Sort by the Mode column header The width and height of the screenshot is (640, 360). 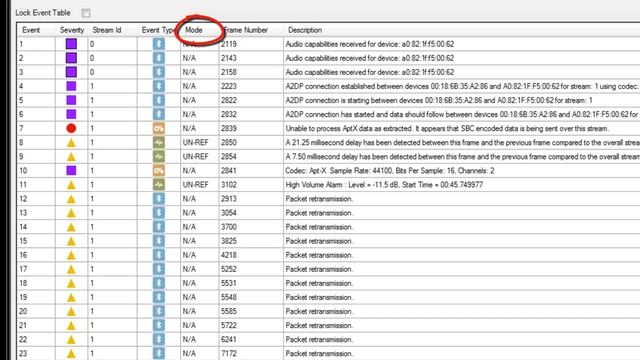(194, 30)
